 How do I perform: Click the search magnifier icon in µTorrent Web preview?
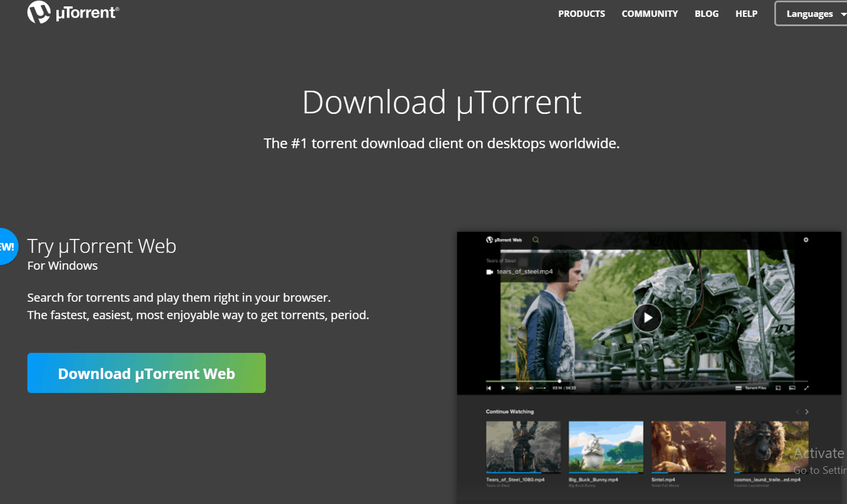tap(536, 240)
